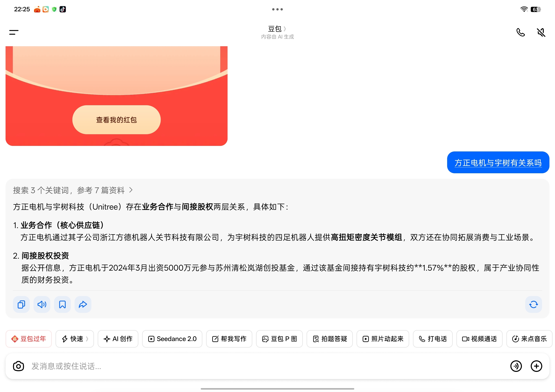Choose the Seedance 2.0 shortcut
The height and width of the screenshot is (392, 555).
(172, 339)
